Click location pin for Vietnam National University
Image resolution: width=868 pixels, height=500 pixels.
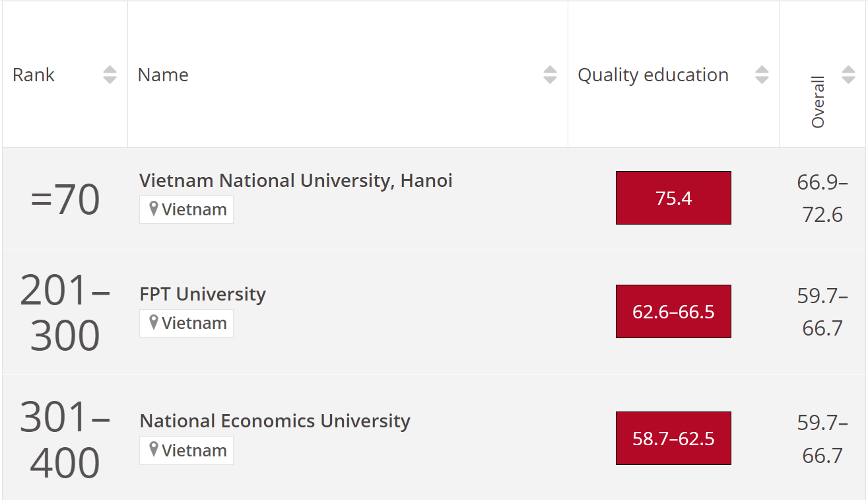tap(154, 209)
